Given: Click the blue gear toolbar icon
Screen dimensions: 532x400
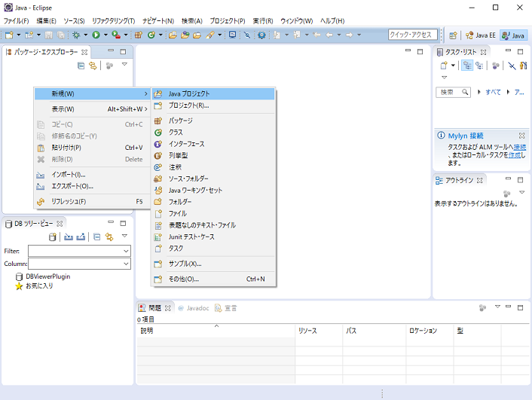Looking at the screenshot, I should pyautogui.click(x=261, y=35).
